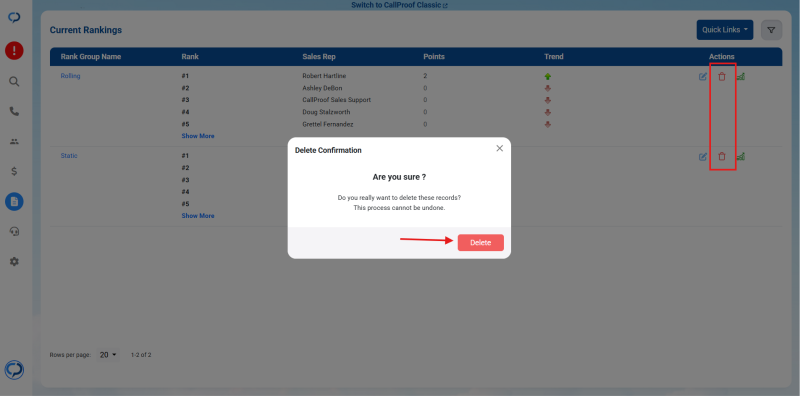800x396 pixels.
Task: Select sales rep Robert Hartline
Action: 324,76
